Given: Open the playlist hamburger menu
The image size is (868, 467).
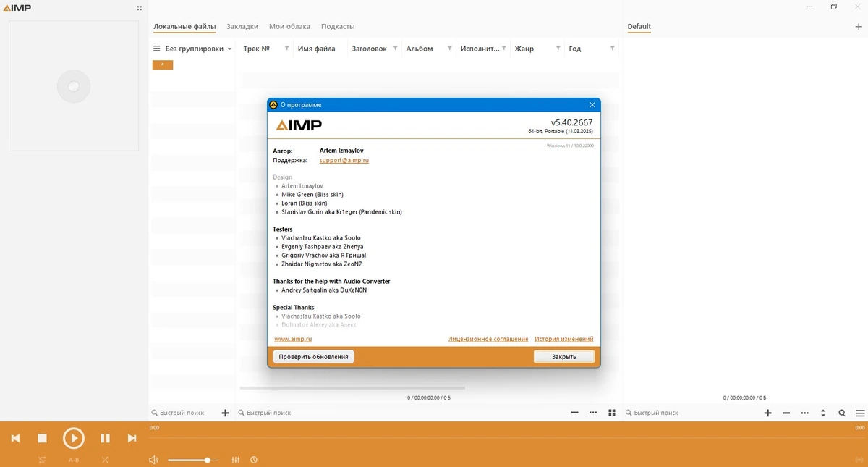Looking at the screenshot, I should (859, 413).
